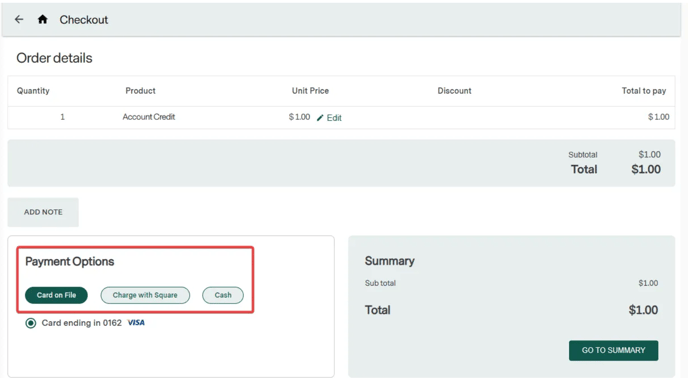The image size is (688, 378).
Task: Click the Quantity column header
Action: 33,91
